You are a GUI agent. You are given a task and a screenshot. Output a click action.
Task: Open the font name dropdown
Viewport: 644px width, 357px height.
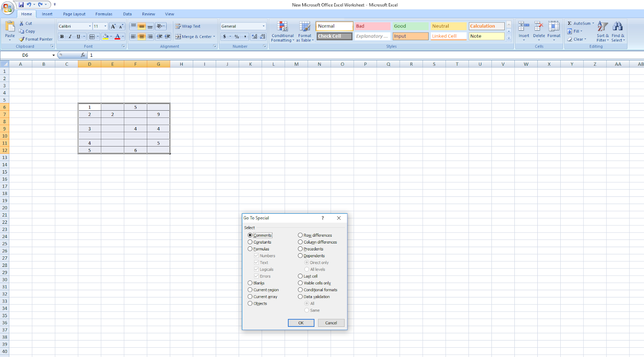(90, 26)
